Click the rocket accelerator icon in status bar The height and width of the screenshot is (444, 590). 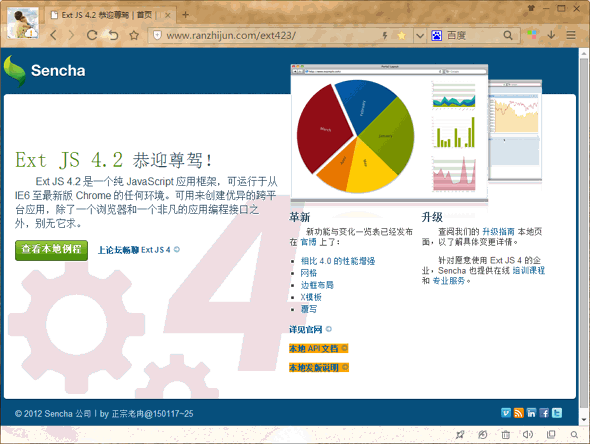click(460, 435)
